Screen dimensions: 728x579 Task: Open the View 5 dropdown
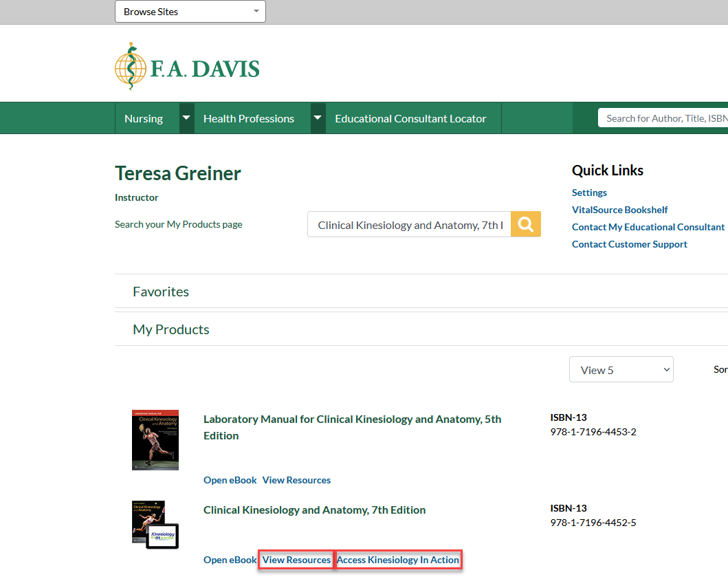click(621, 369)
